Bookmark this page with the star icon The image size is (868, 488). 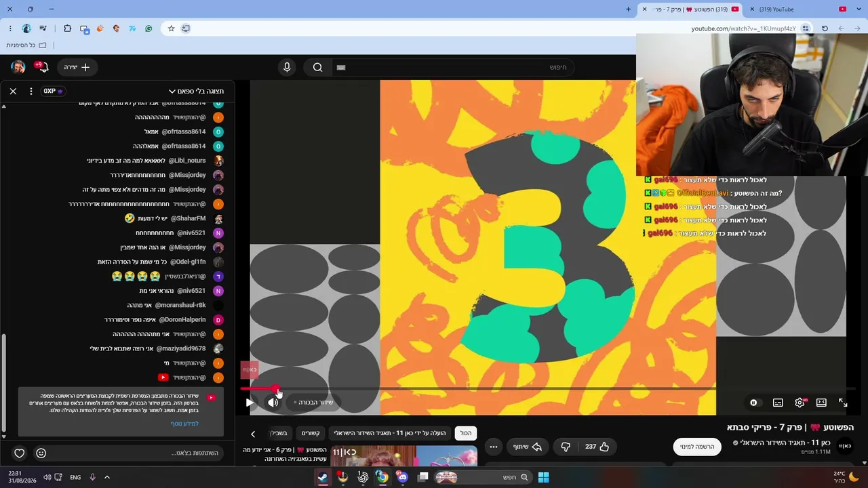click(171, 28)
